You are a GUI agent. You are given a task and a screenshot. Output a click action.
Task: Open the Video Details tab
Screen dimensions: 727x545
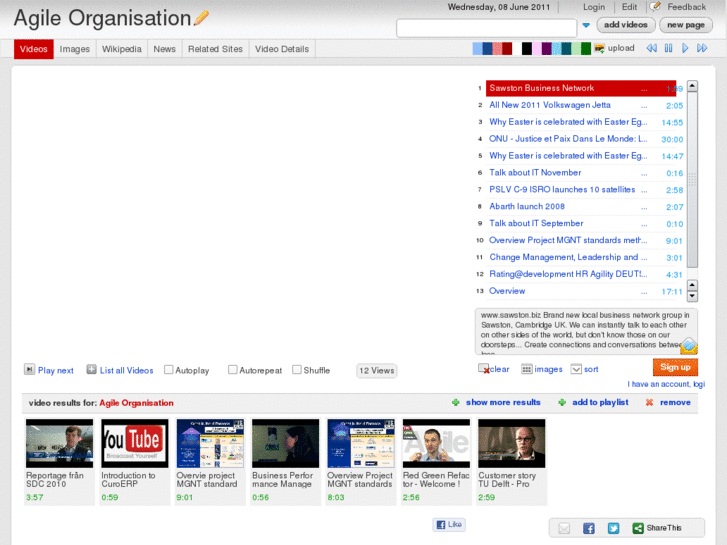pyautogui.click(x=282, y=49)
